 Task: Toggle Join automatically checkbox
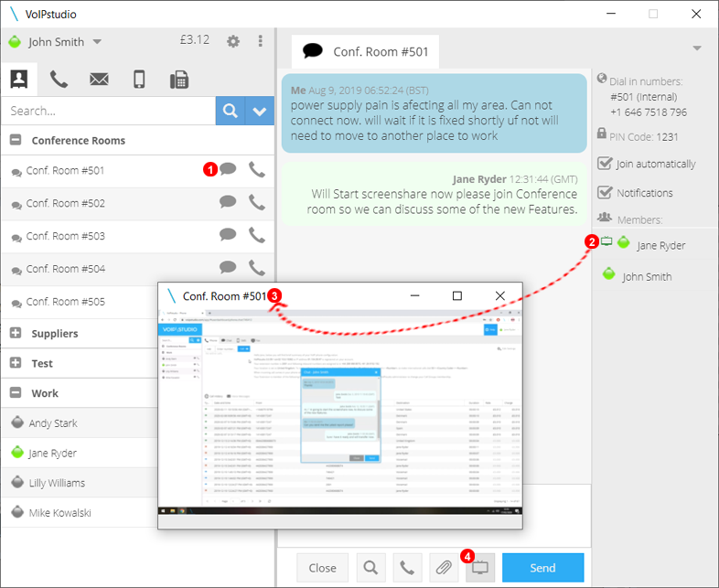point(605,163)
